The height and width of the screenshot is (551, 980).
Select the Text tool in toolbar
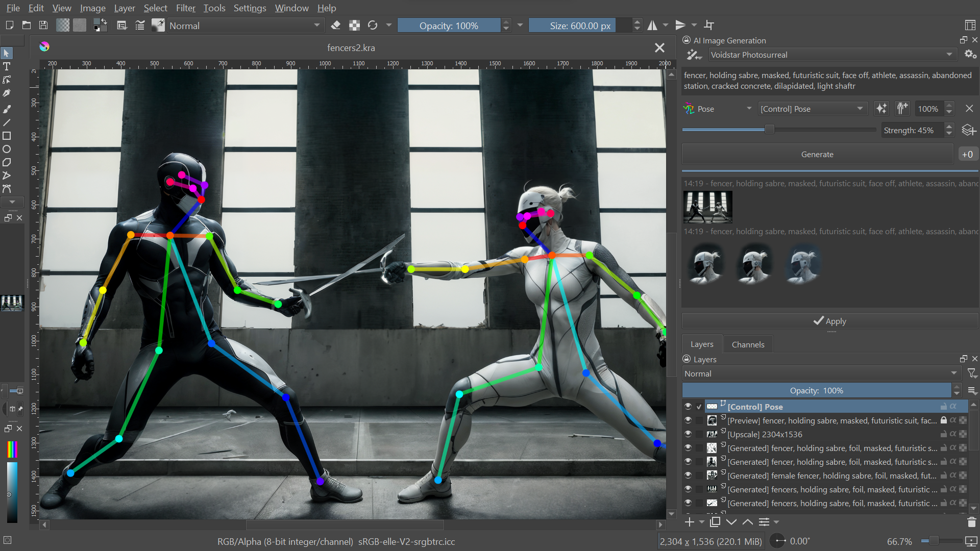coord(9,67)
